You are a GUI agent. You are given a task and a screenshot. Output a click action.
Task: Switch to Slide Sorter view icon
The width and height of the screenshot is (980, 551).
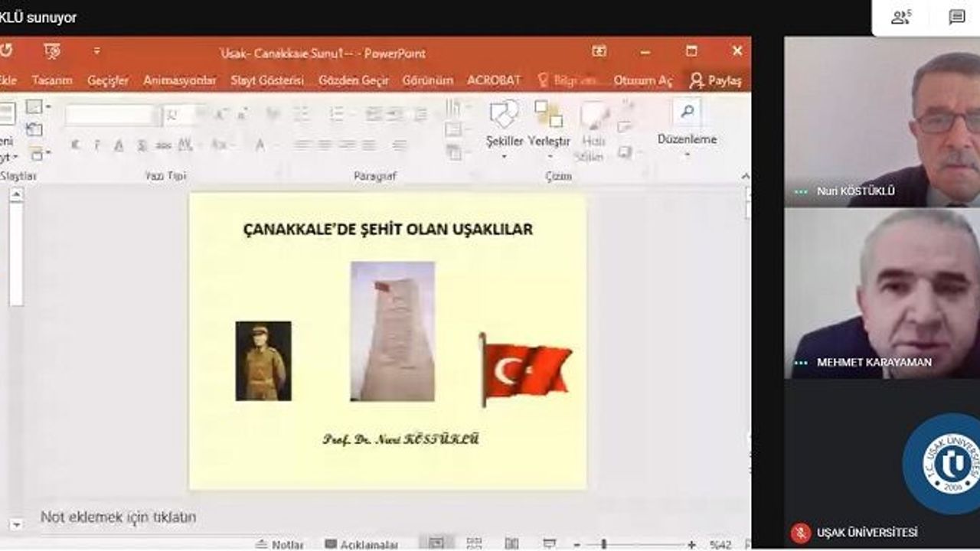pyautogui.click(x=474, y=543)
